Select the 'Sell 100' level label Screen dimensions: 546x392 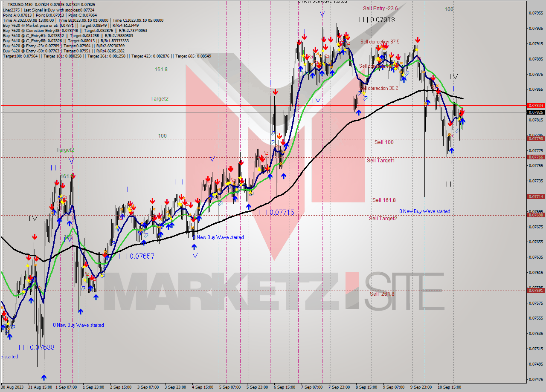point(384,142)
